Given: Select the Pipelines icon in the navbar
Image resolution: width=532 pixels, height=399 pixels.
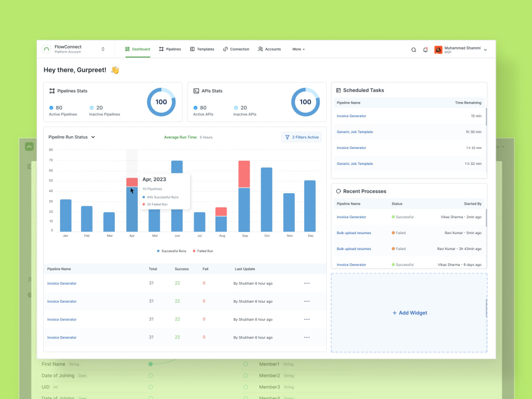Looking at the screenshot, I should click(161, 49).
